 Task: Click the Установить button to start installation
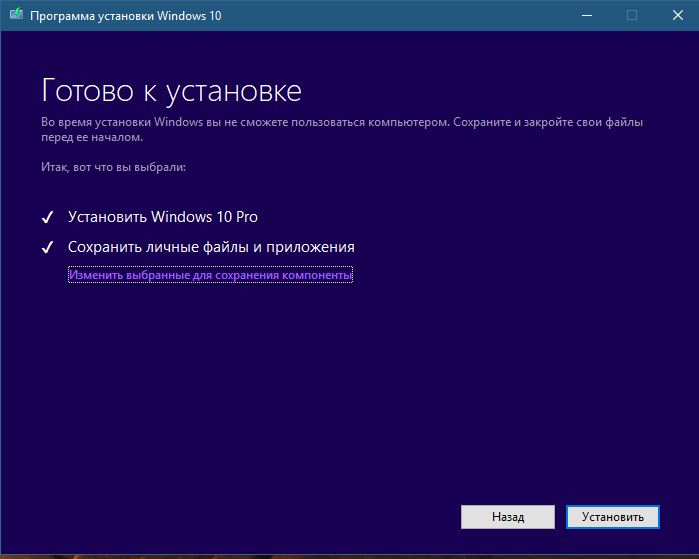point(613,517)
